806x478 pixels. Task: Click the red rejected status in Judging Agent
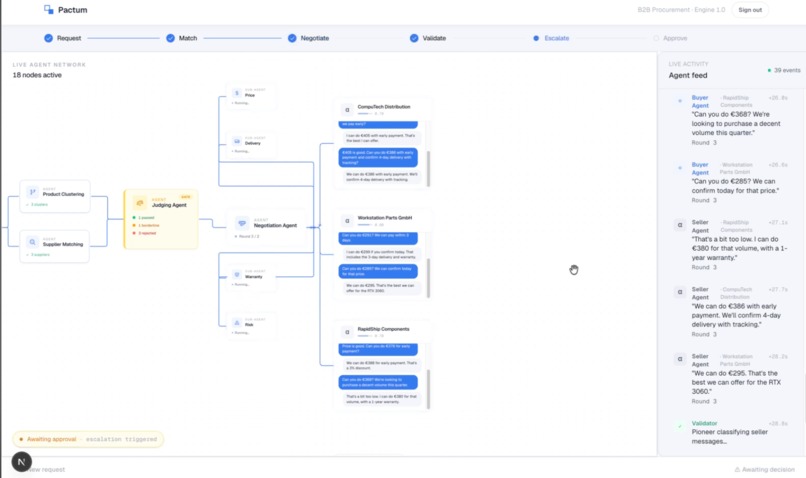click(x=145, y=233)
